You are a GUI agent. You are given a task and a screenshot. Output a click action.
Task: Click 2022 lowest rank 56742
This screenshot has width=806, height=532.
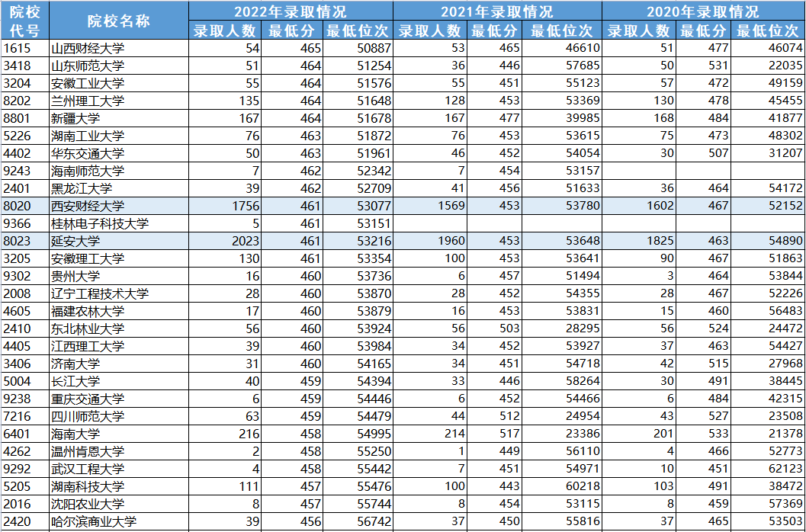click(358, 521)
